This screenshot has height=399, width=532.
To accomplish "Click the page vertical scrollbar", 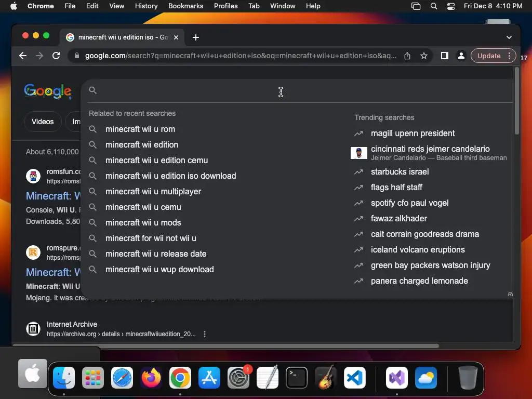I will tap(517, 101).
